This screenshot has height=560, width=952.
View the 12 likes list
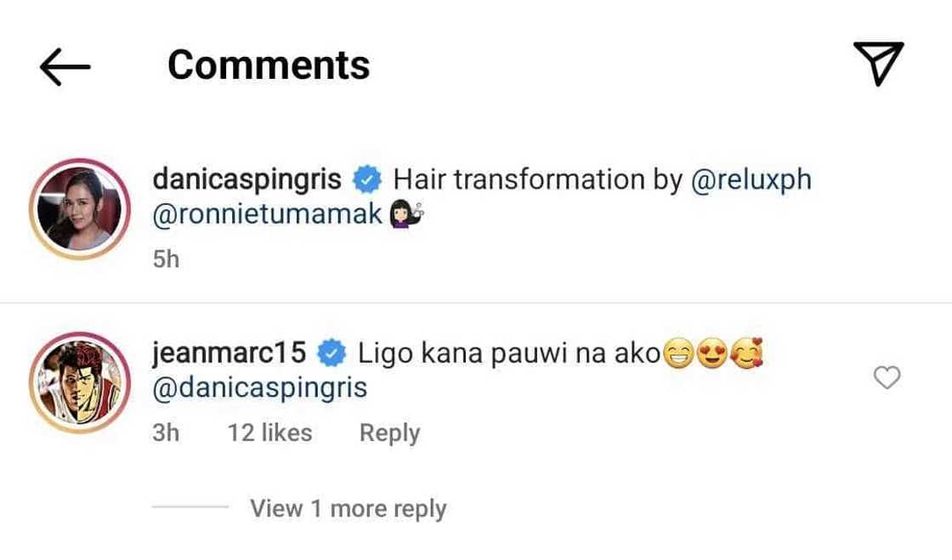click(269, 433)
